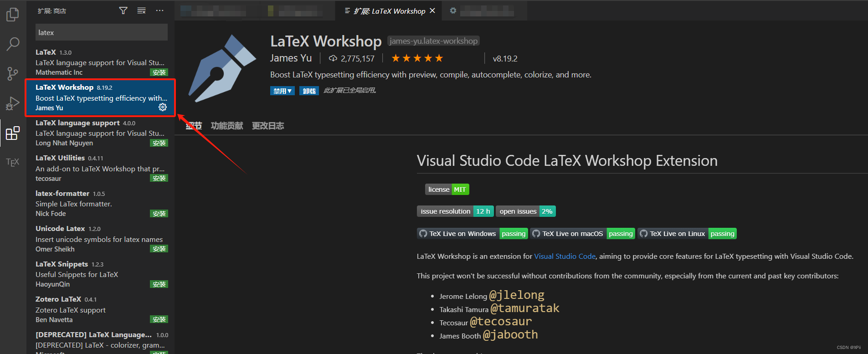Clear extension search results icon
Viewport: 868px width, 354px height.
click(x=141, y=10)
